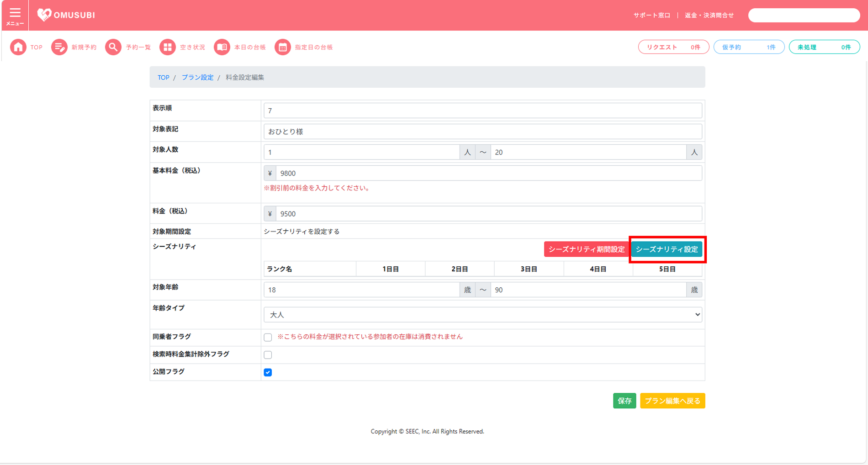Open 仮予約 1件 badge
This screenshot has width=868, height=465.
749,47
